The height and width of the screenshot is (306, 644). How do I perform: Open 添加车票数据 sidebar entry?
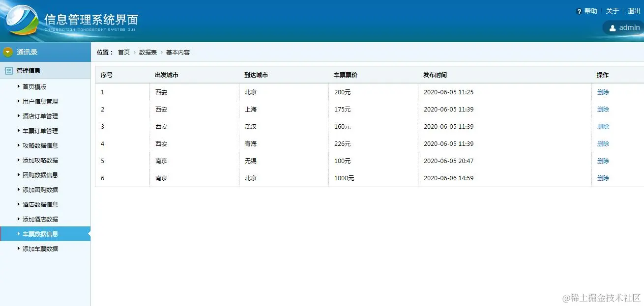tap(40, 249)
